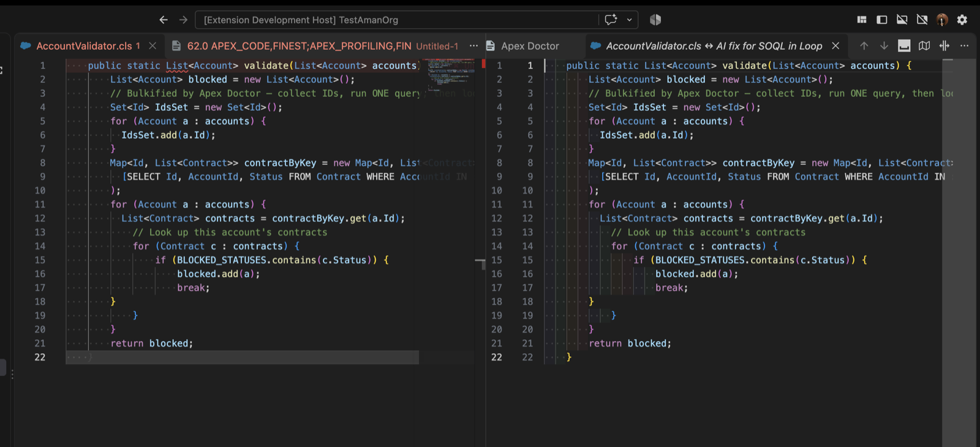
Task: Click the underlined List keyword on line 1 left editor
Action: point(177,66)
